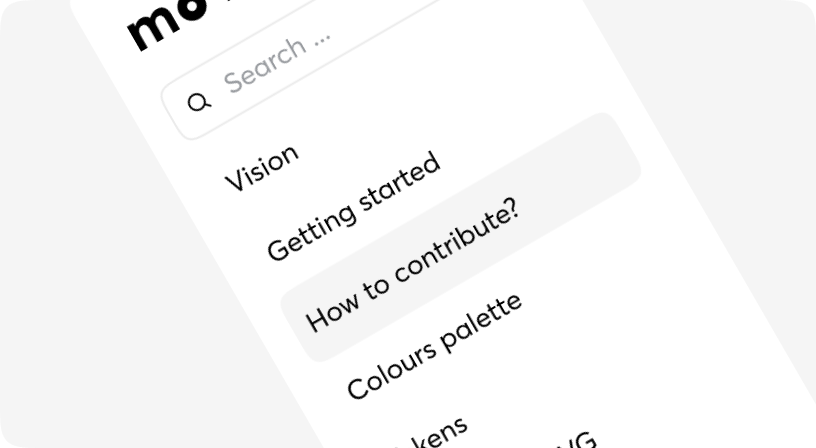Screen dimensions: 816x448
Task: Select the highlighted How to contribute? item
Action: [461, 237]
